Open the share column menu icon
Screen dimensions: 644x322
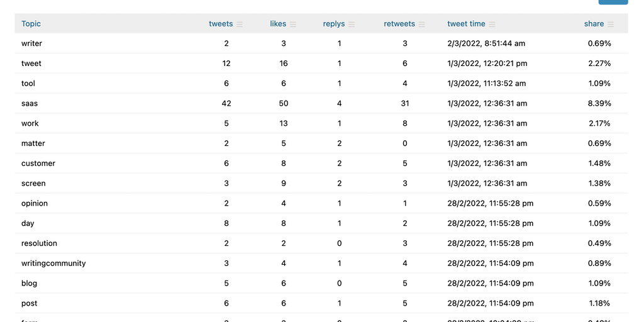coord(611,25)
